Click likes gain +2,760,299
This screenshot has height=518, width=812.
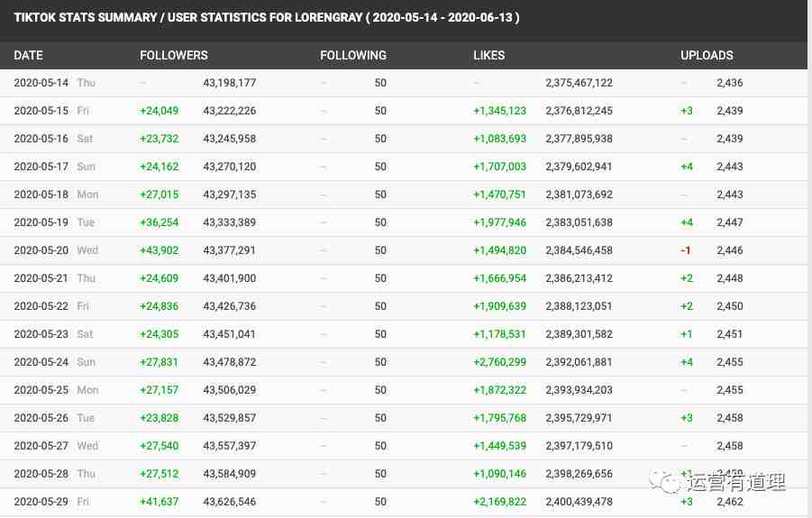[500, 362]
